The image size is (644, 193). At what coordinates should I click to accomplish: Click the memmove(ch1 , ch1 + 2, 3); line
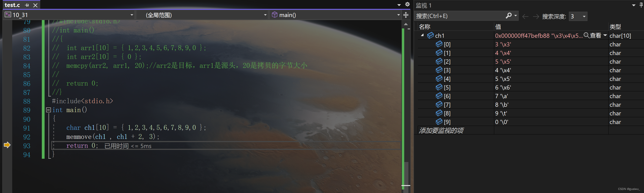point(113,137)
